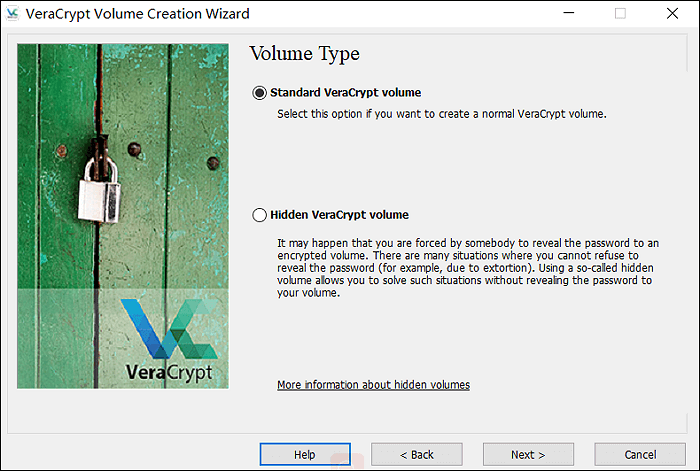Select the Standard VeraCrypt volume radio button
This screenshot has width=700, height=471.
click(260, 93)
